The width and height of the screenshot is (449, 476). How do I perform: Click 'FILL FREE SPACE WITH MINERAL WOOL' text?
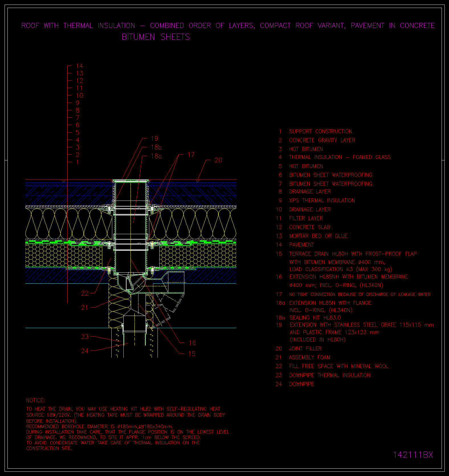click(x=339, y=366)
